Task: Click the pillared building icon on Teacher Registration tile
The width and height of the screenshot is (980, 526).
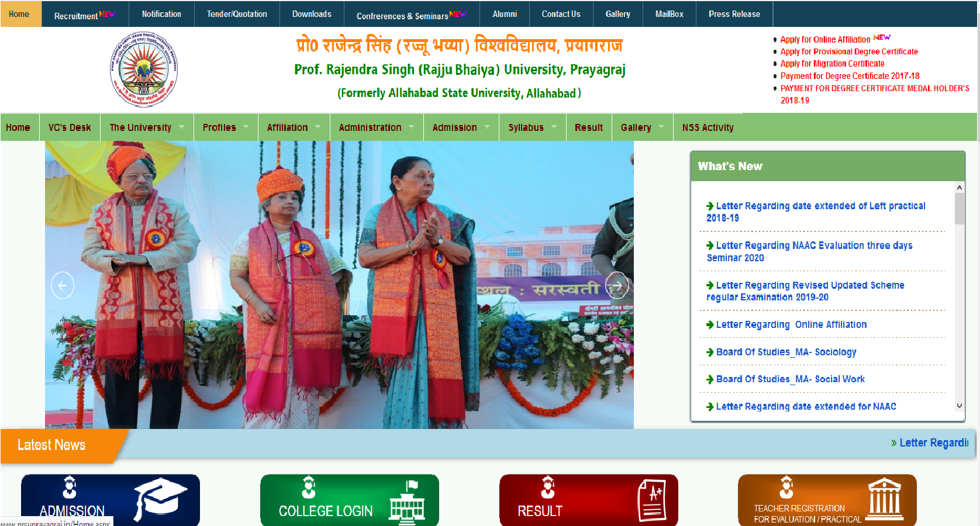Action: [884, 499]
